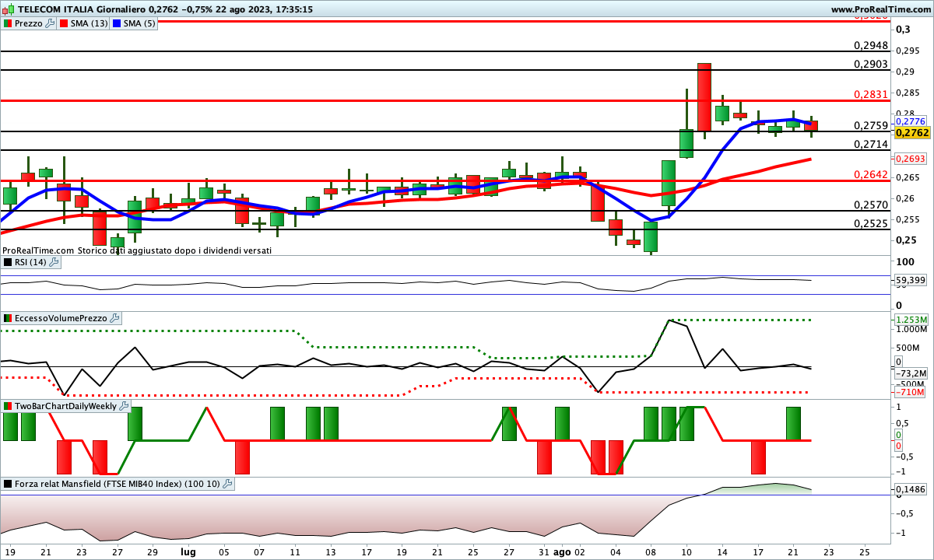Screen dimensions: 934x560
Task: Click the 0,2948 horizontal level label
Action: point(871,44)
